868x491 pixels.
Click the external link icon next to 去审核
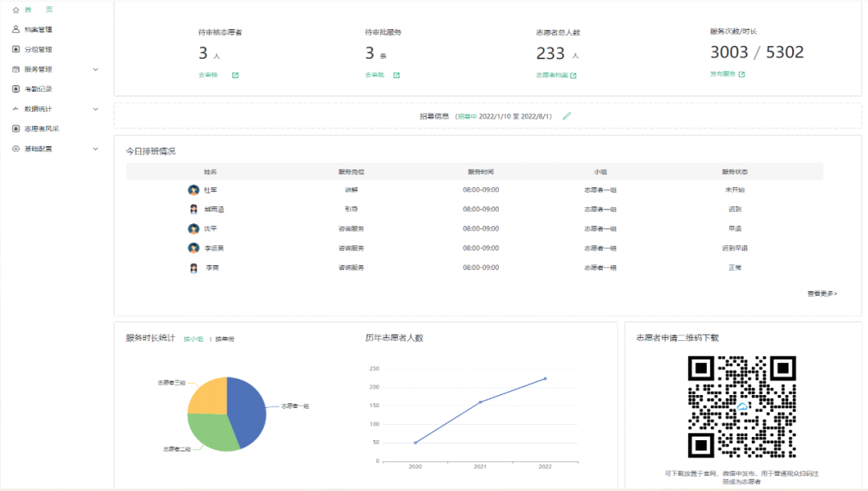[235, 76]
